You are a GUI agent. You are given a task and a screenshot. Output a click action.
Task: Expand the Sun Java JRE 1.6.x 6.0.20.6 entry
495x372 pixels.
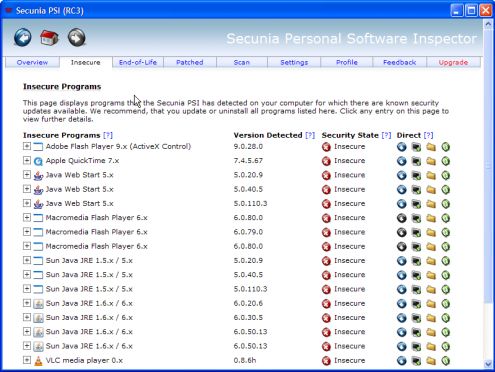27,303
